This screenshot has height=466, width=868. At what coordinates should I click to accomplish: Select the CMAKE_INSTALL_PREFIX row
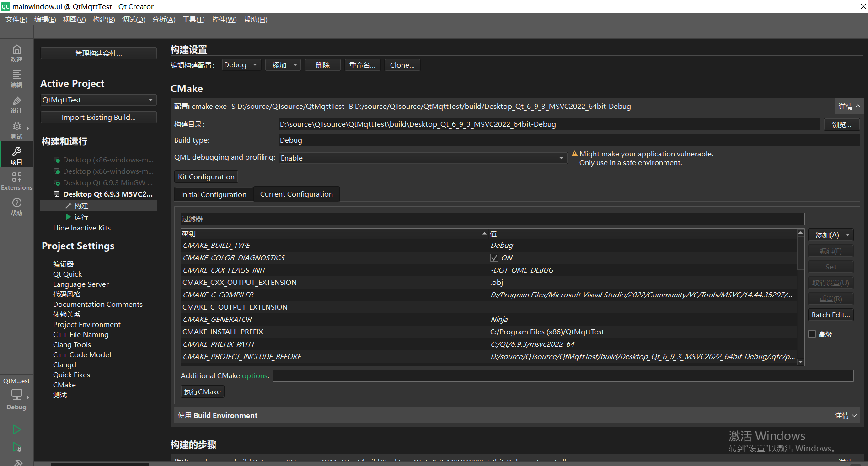[488, 332]
